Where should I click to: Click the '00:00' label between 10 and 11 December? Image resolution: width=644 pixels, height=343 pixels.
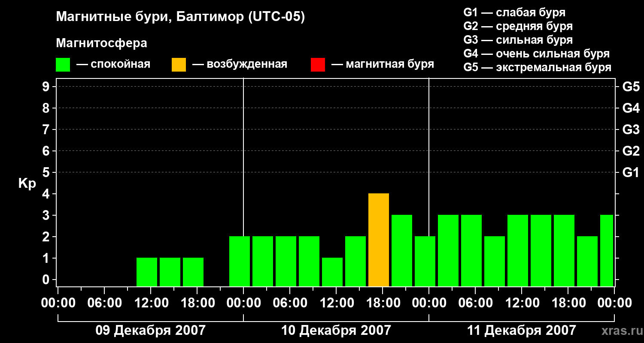(429, 303)
